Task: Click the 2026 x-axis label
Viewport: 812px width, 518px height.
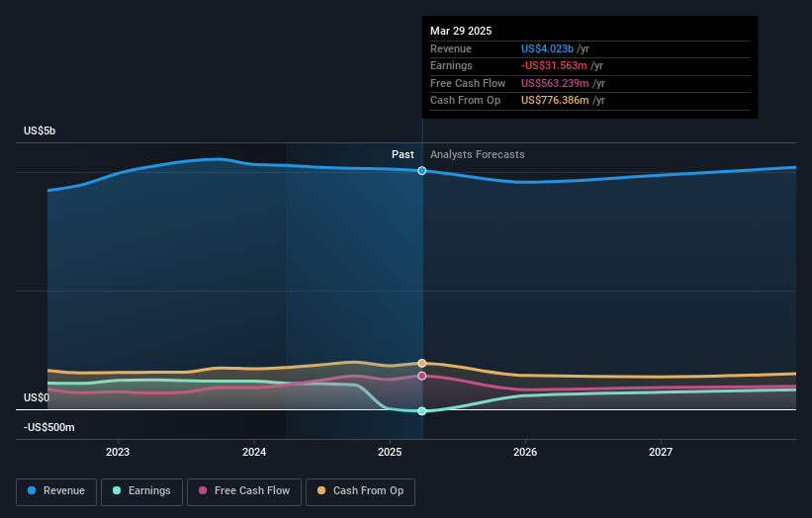Action: click(525, 452)
